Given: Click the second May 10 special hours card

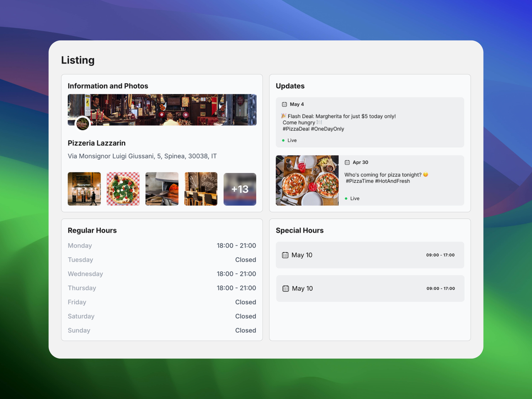Looking at the screenshot, I should (370, 289).
